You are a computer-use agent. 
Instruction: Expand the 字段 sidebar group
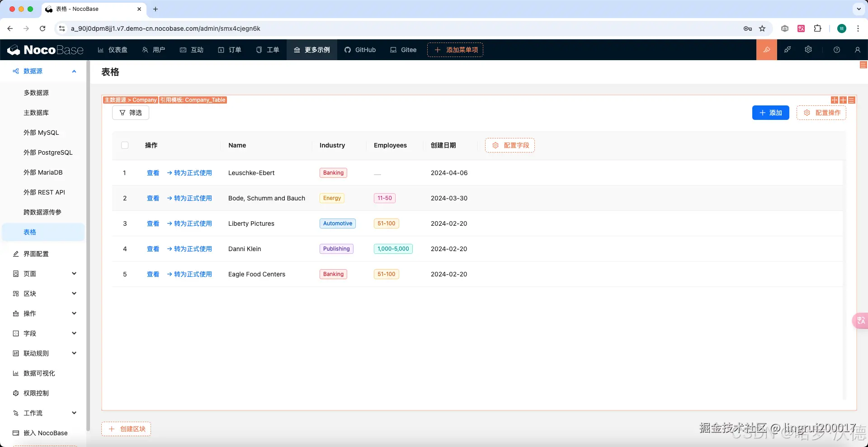click(x=74, y=333)
